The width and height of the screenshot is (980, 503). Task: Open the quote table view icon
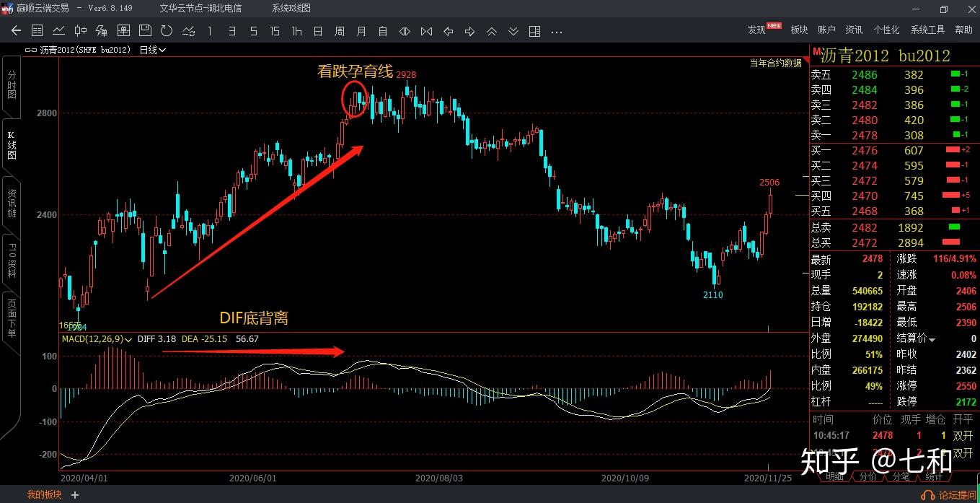pos(38,31)
